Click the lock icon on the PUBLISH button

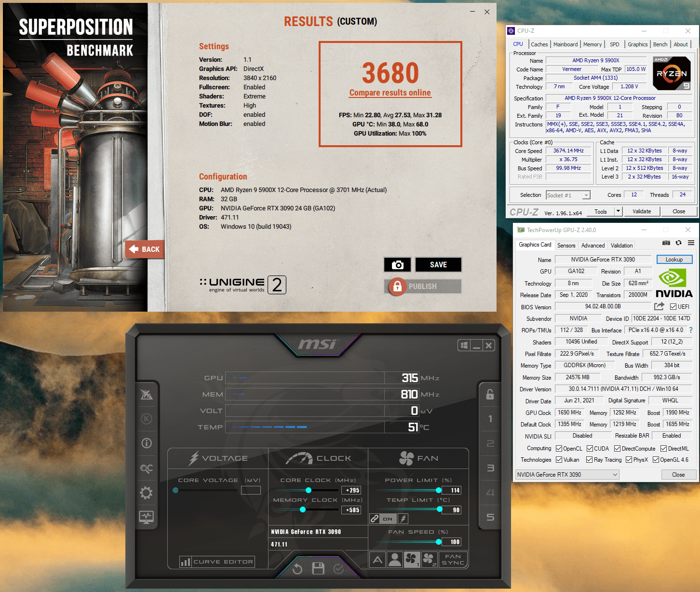tap(397, 287)
